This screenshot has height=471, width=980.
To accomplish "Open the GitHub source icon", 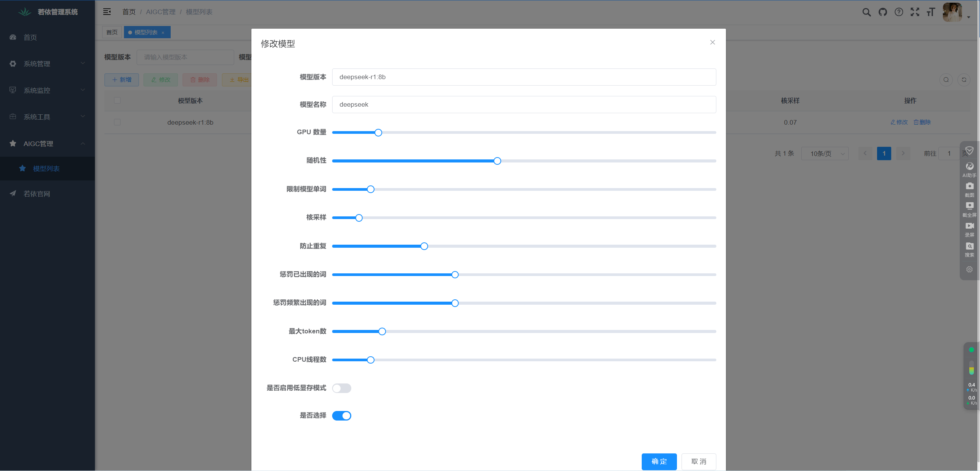I will click(x=882, y=12).
